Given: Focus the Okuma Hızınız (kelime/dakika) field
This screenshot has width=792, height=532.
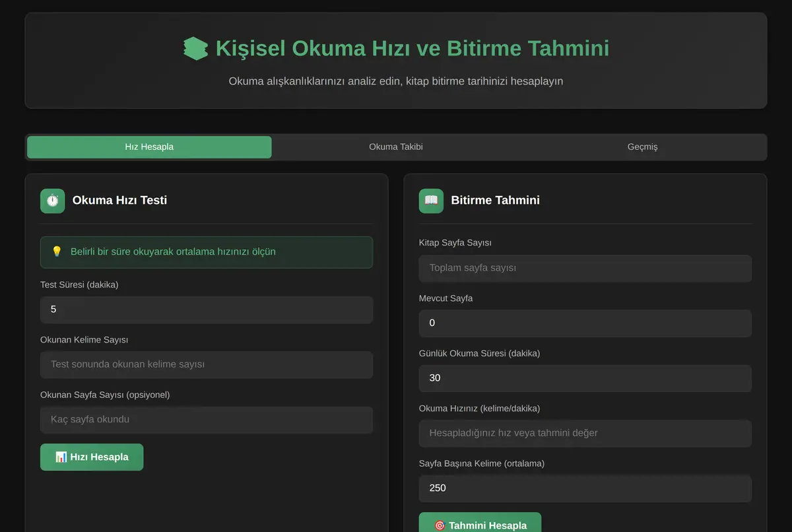Looking at the screenshot, I should click(x=585, y=433).
